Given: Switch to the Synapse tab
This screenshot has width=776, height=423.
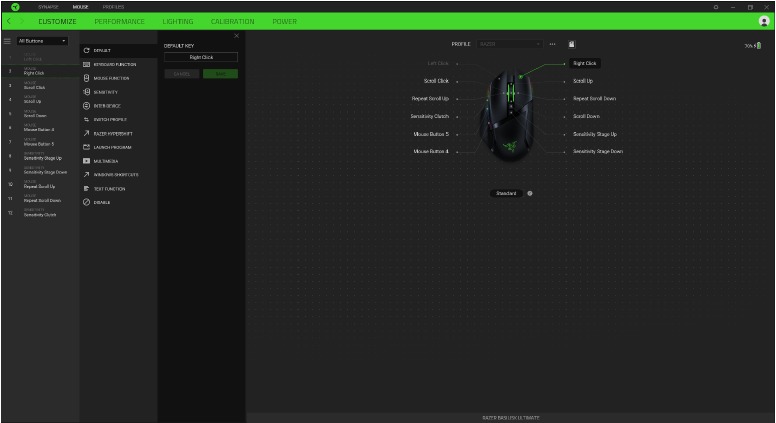Looking at the screenshot, I should click(48, 7).
